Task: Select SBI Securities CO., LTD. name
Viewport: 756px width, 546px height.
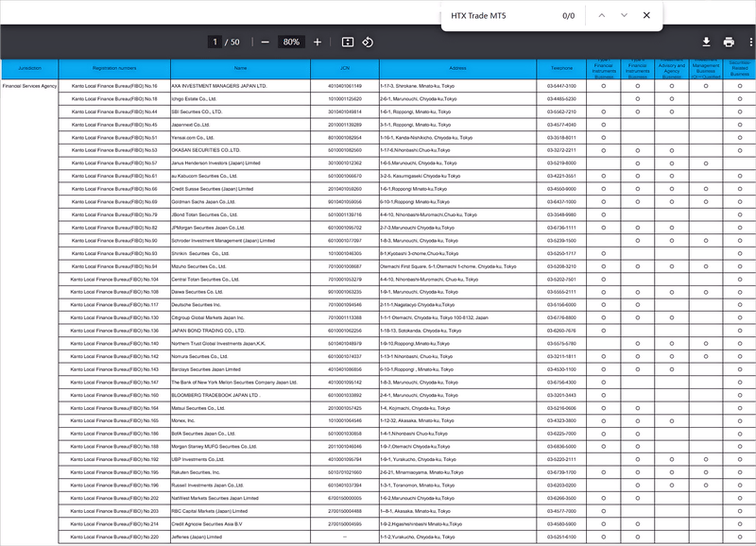Action: [x=197, y=111]
